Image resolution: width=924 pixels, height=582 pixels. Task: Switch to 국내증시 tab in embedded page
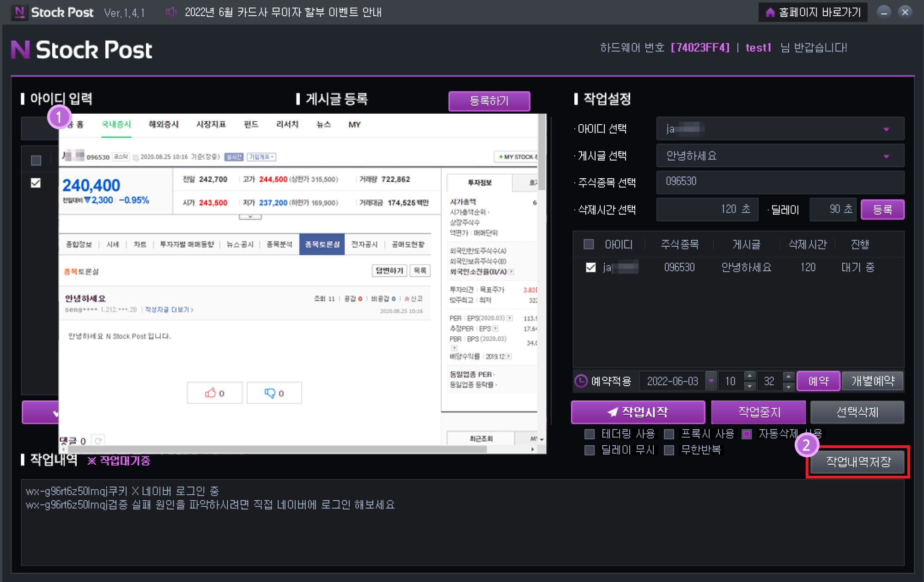pos(116,124)
